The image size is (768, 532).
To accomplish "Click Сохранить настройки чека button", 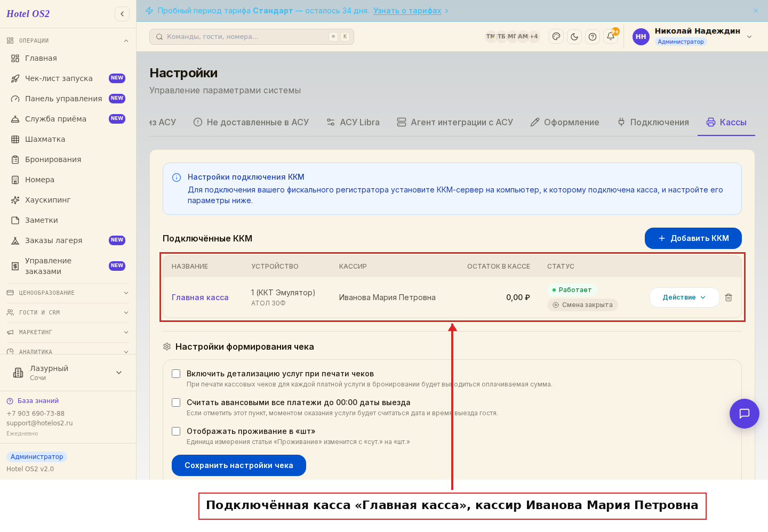I will 239,465.
